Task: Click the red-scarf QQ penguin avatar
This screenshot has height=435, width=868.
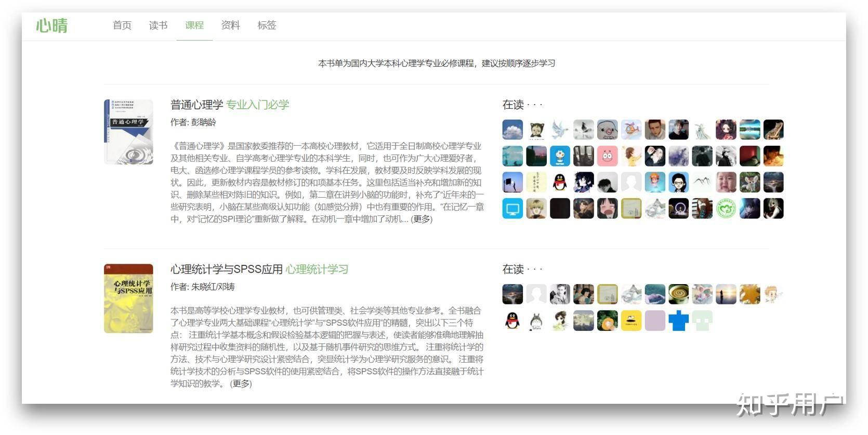Action: coord(512,321)
